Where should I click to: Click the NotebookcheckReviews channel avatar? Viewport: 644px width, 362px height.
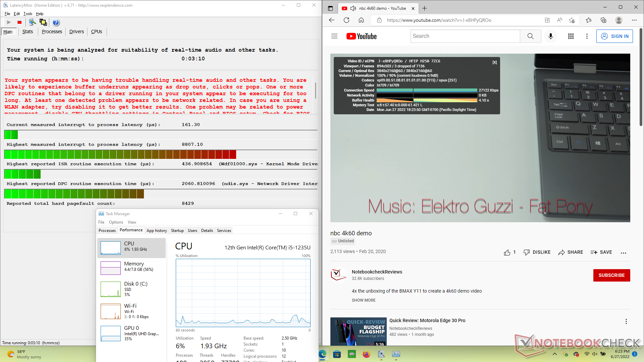338,275
